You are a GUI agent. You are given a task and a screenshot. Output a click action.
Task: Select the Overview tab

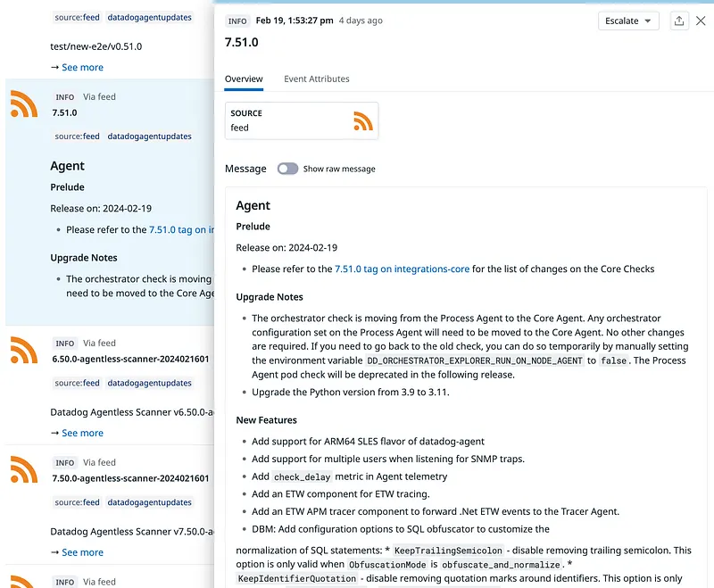(244, 79)
